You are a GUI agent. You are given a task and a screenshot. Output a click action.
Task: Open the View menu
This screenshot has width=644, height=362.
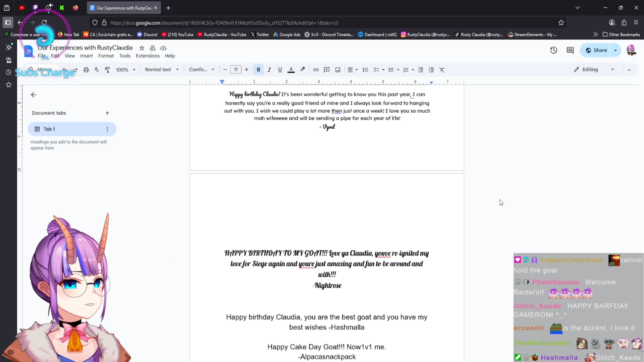[70, 56]
